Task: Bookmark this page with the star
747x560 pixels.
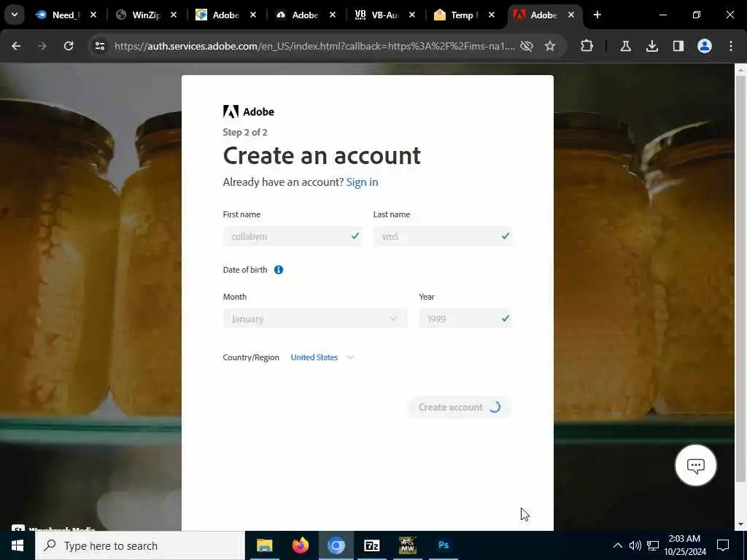Action: point(550,46)
